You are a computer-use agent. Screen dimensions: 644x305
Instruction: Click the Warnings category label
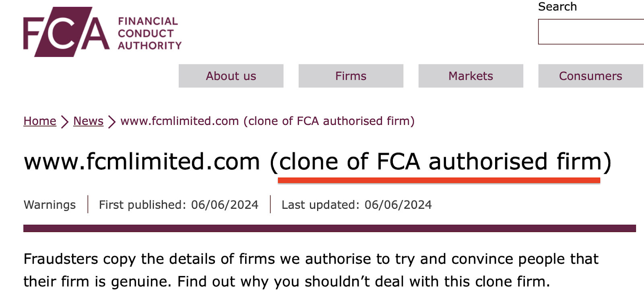click(50, 205)
